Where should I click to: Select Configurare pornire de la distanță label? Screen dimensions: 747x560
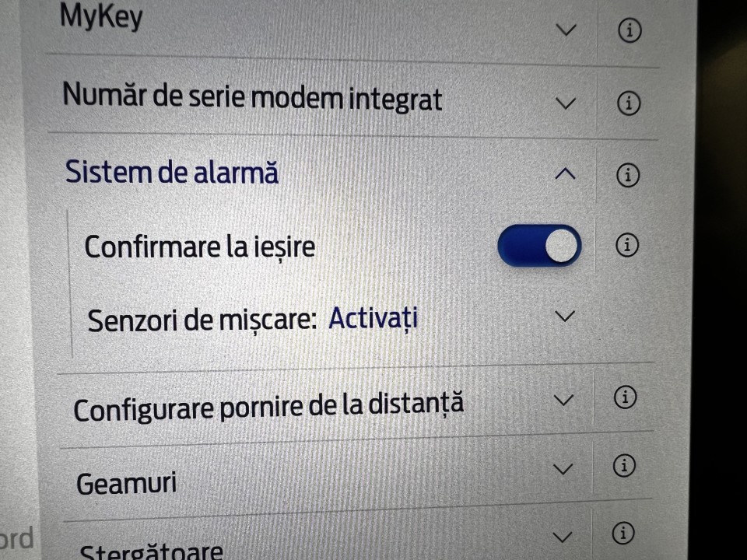[268, 407]
